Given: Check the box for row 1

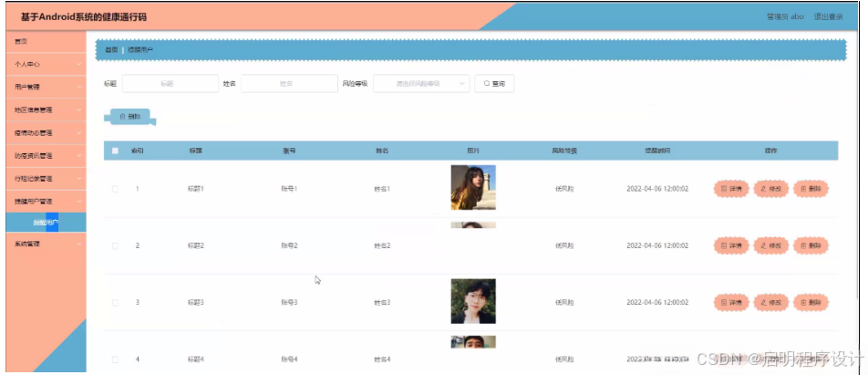Looking at the screenshot, I should pos(115,189).
